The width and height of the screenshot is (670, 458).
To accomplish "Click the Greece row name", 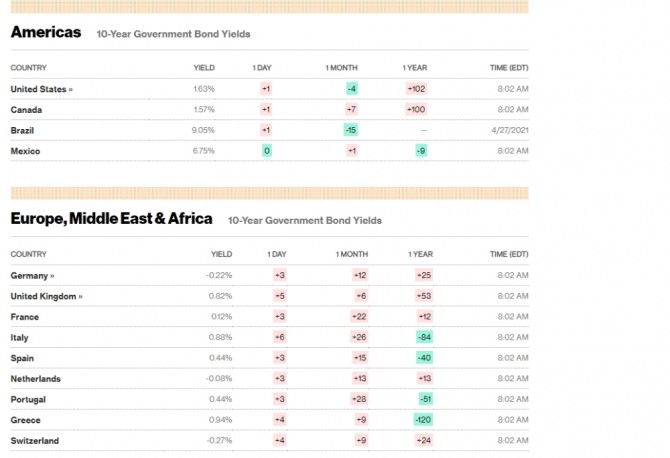I will click(x=24, y=420).
